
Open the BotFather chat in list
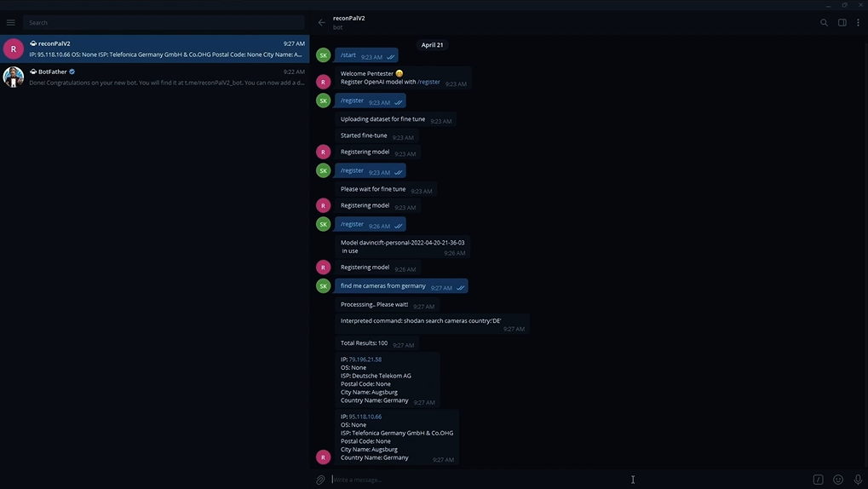point(155,77)
